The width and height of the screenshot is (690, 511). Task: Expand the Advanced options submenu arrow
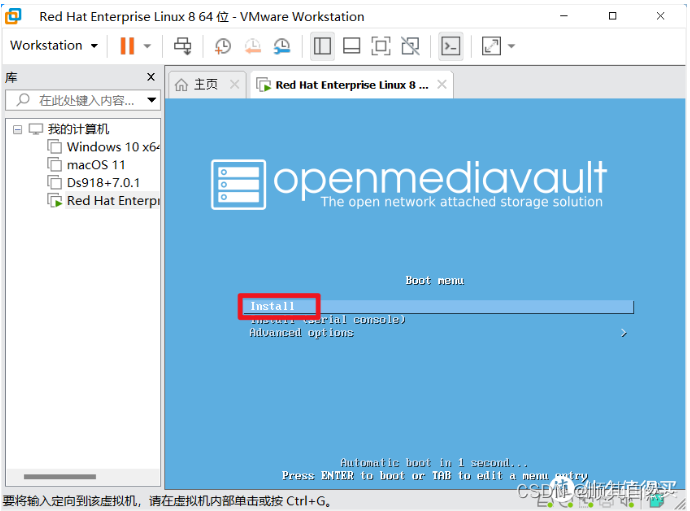point(624,333)
